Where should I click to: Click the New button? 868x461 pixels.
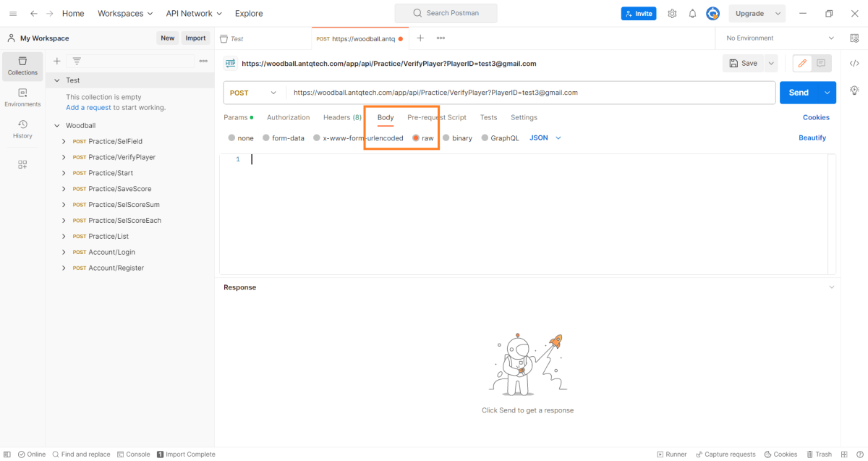click(168, 38)
